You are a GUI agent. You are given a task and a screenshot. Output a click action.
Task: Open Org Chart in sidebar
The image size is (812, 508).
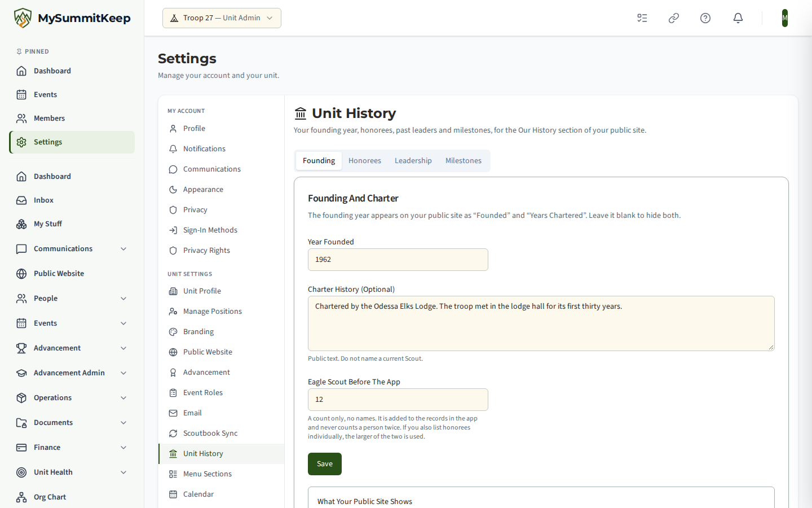72,497
